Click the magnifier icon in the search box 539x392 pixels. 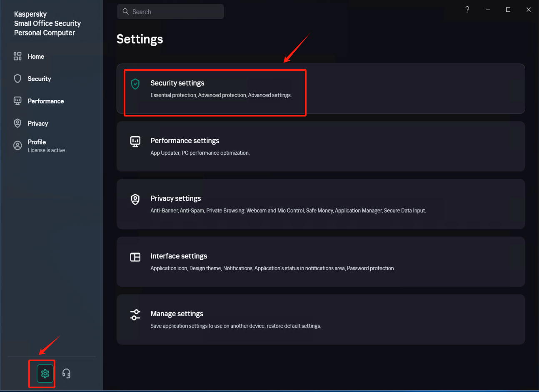tap(125, 12)
